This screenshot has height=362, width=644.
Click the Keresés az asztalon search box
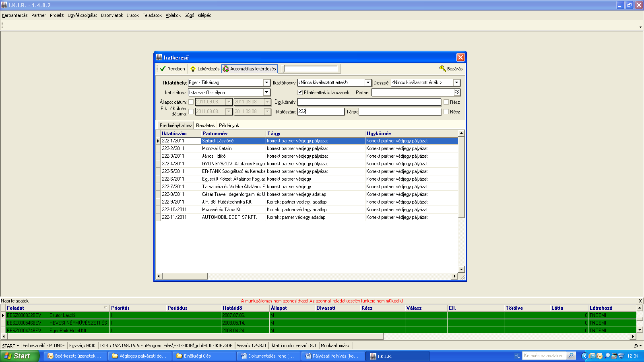pyautogui.click(x=544, y=356)
